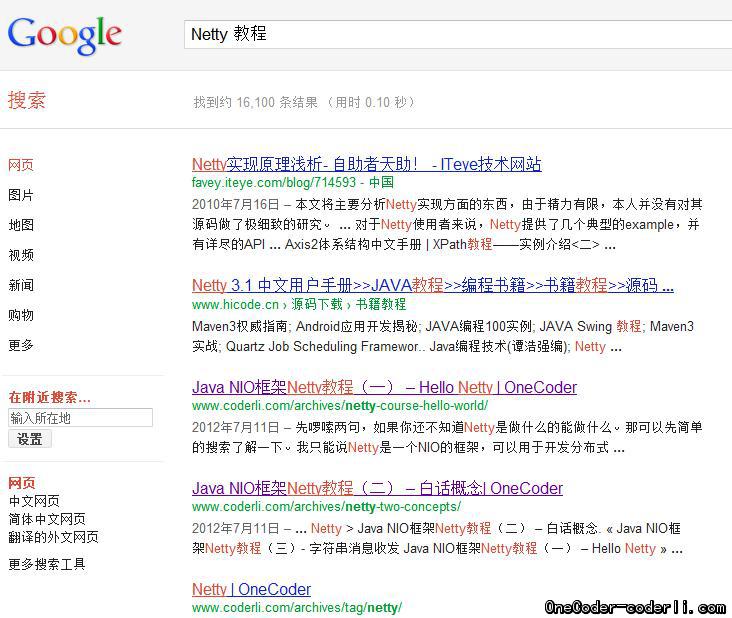Switch to 视频 video results
The image size is (732, 618).
tap(21, 255)
